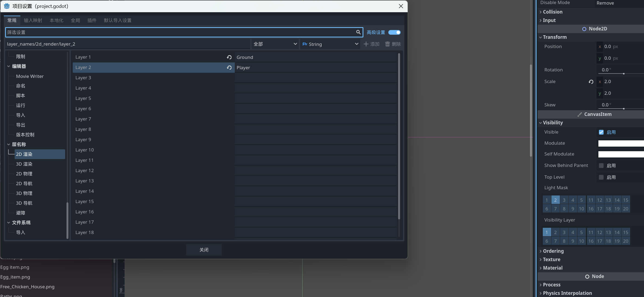Click the 关闭 button
Viewport: 644px width, 297px height.
point(204,250)
